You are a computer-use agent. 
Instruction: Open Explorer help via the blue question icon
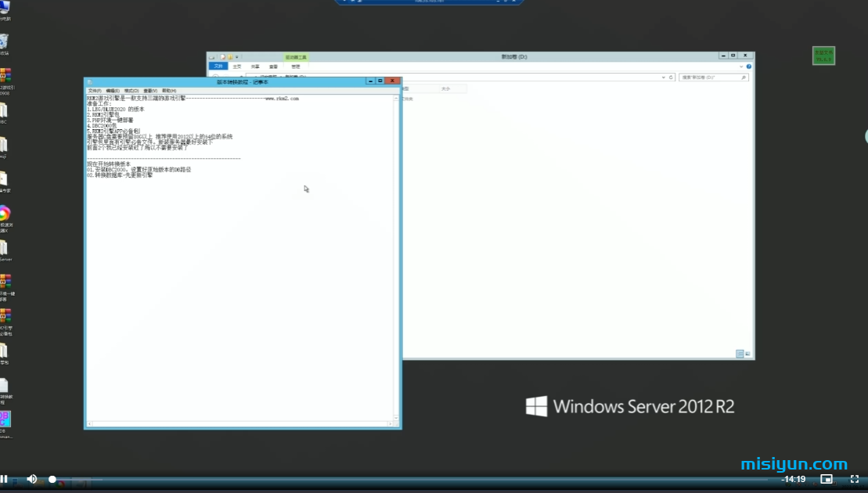[748, 67]
